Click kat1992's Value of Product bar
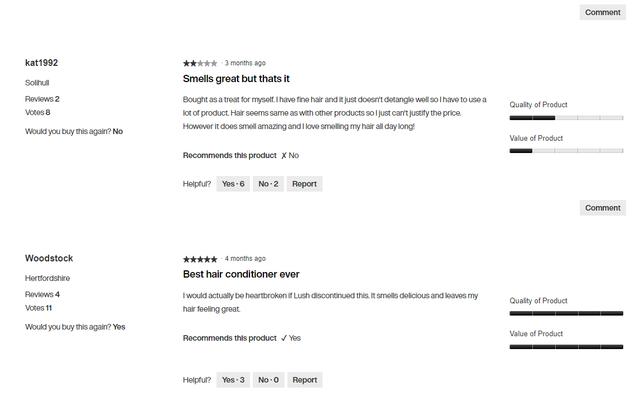The image size is (640, 396). tap(566, 151)
